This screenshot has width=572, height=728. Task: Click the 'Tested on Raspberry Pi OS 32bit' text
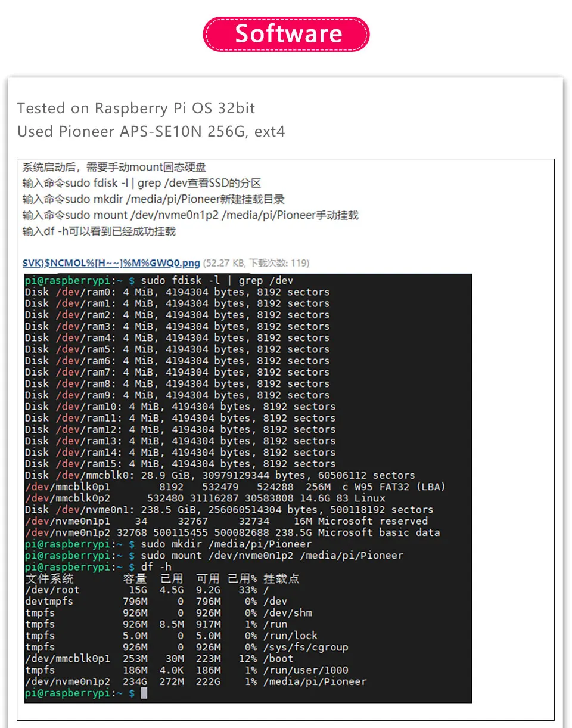136,109
